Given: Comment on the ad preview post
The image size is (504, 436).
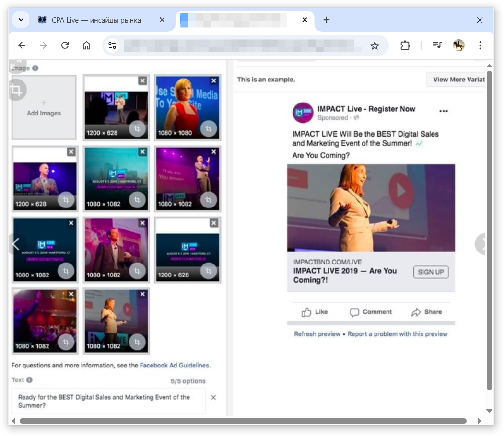Looking at the screenshot, I should (371, 312).
